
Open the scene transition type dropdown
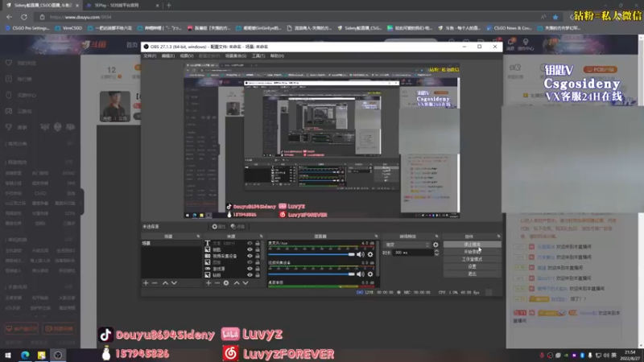pyautogui.click(x=407, y=245)
